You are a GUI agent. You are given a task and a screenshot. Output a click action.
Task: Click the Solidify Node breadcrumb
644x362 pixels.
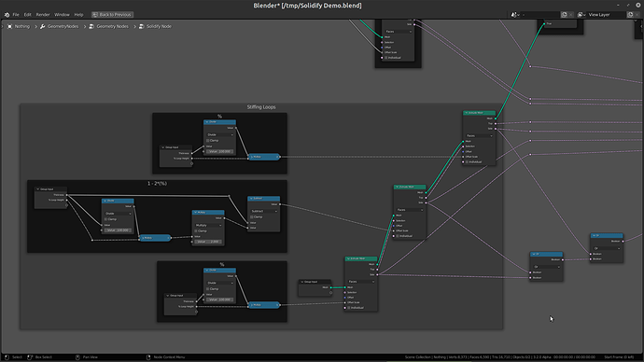[x=159, y=26]
